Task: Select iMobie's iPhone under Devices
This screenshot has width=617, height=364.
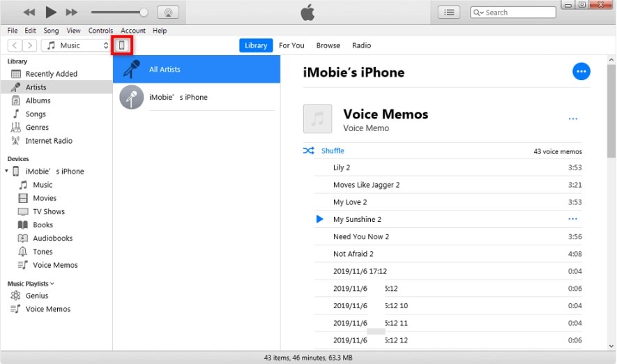Action: pyautogui.click(x=54, y=171)
